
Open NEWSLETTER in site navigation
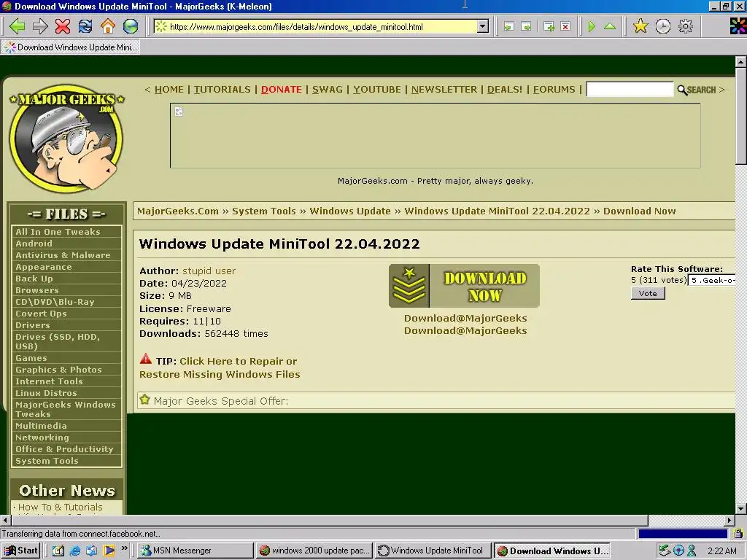click(x=444, y=90)
